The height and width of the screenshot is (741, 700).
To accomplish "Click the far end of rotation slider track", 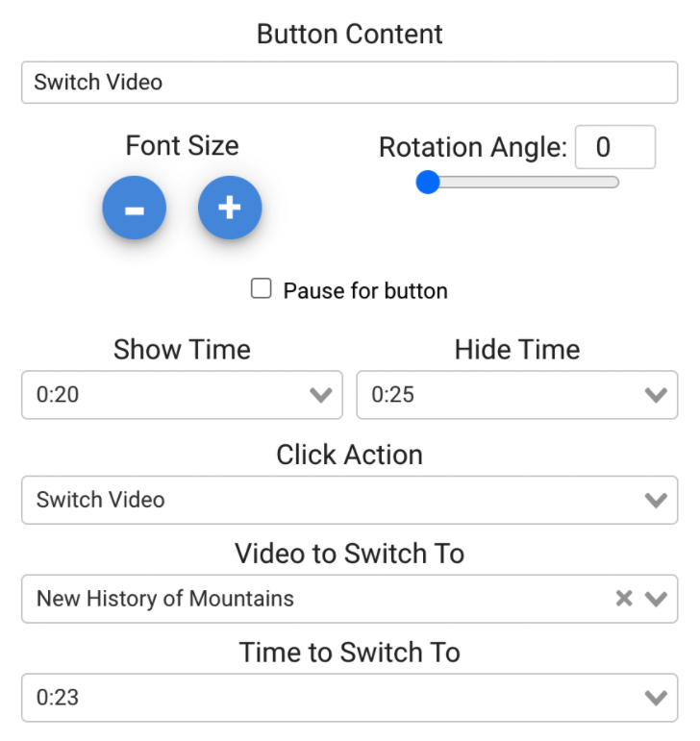I will point(613,182).
